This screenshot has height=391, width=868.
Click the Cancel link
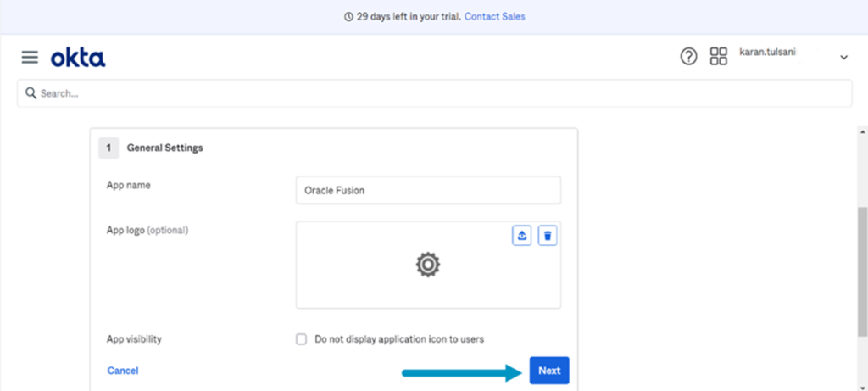click(x=123, y=371)
